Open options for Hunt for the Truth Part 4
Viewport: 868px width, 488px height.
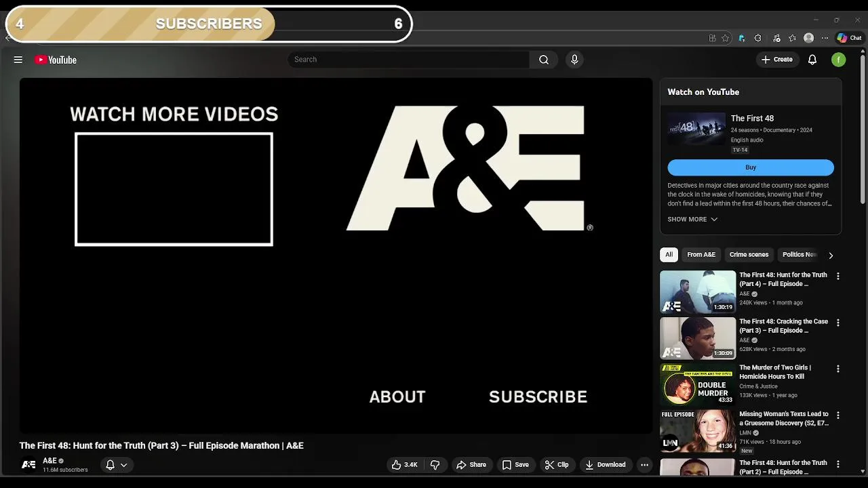point(838,276)
